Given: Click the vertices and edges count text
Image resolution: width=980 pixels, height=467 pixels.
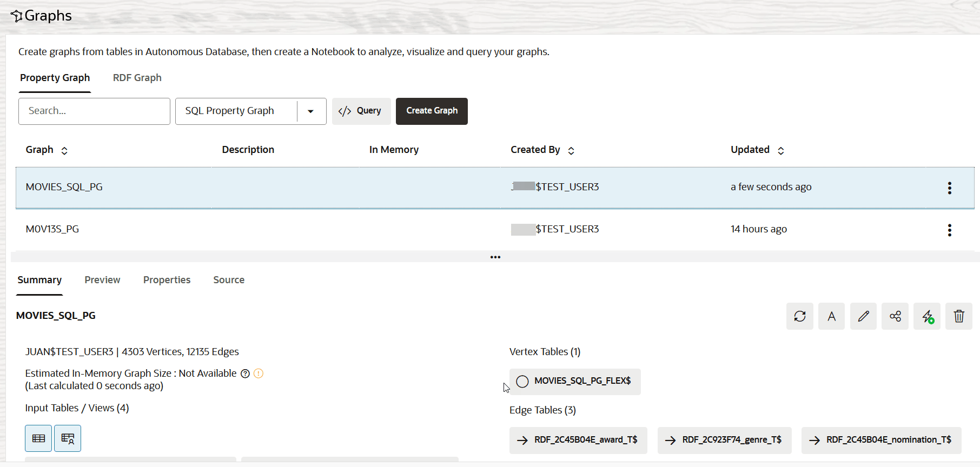Looking at the screenshot, I should tap(180, 352).
